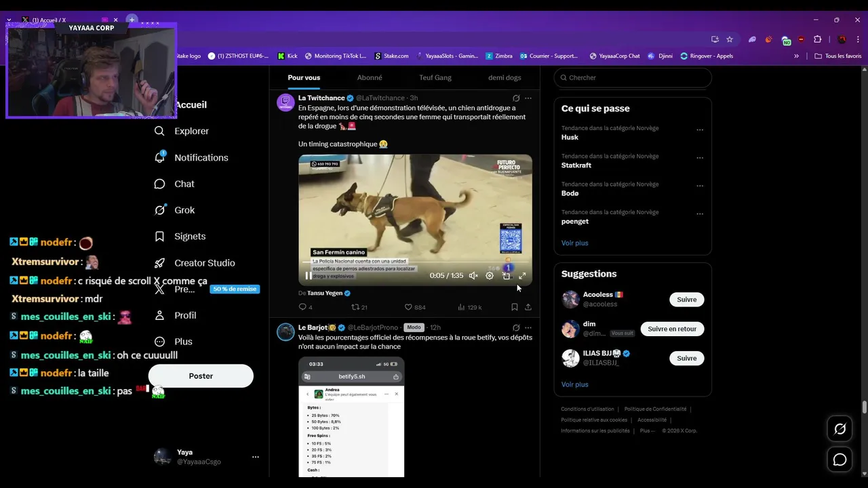
Task: Click Voir plus under Suggestions
Action: [575, 384]
